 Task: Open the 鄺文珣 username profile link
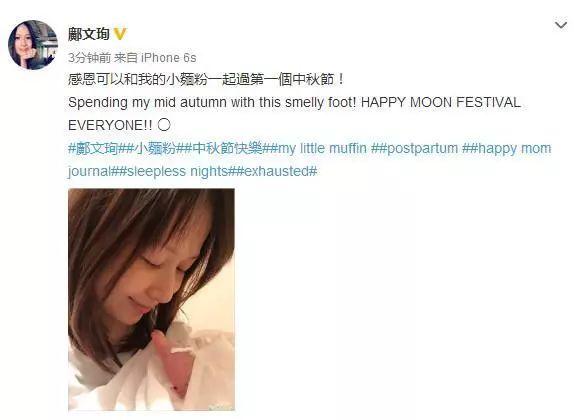coord(89,34)
